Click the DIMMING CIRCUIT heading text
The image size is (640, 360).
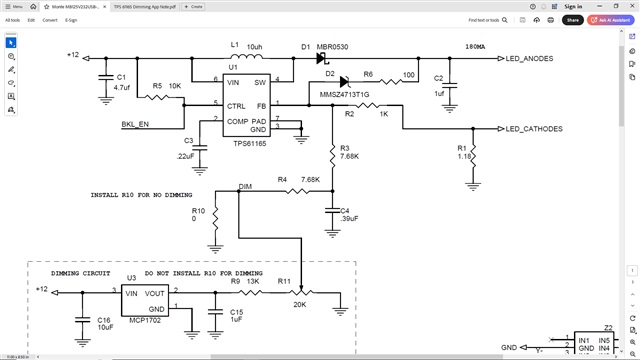[x=80, y=273]
